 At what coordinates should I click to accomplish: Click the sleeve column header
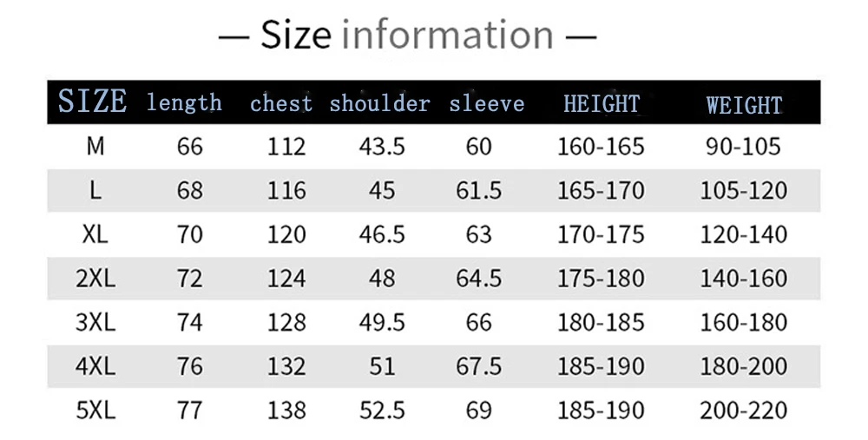[x=487, y=103]
